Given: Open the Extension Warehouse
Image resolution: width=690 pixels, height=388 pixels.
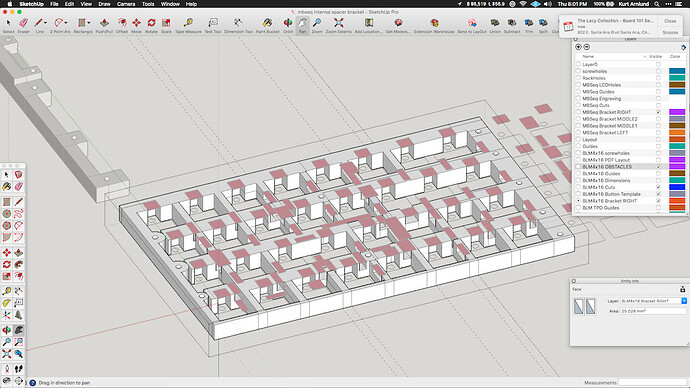Looking at the screenshot, I should 434,26.
